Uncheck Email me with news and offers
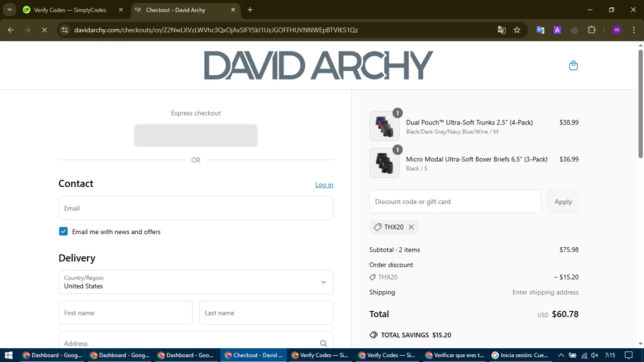The height and width of the screenshot is (362, 644). pos(63,231)
